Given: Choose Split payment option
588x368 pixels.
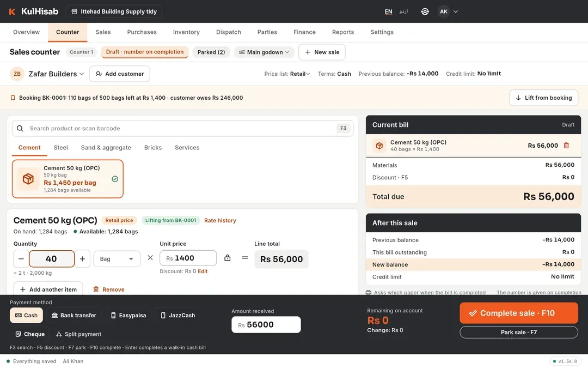Looking at the screenshot, I should click(x=79, y=334).
